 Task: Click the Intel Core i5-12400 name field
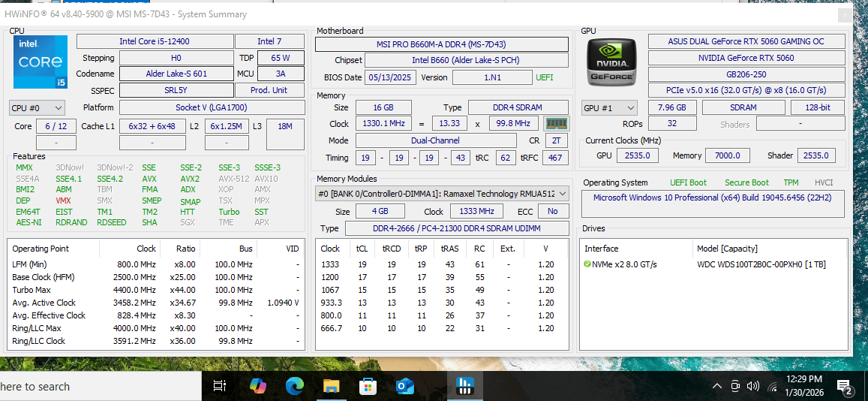tap(155, 41)
